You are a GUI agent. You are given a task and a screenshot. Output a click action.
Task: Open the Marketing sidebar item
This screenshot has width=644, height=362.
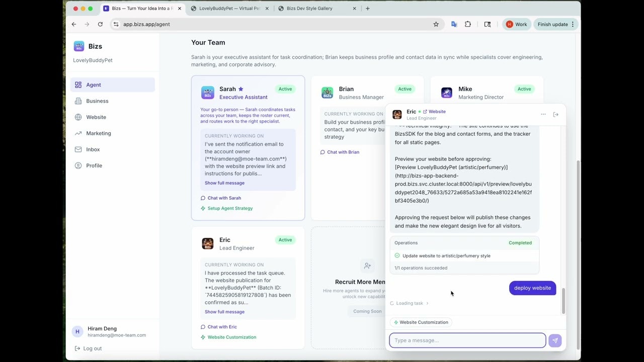tap(113, 133)
